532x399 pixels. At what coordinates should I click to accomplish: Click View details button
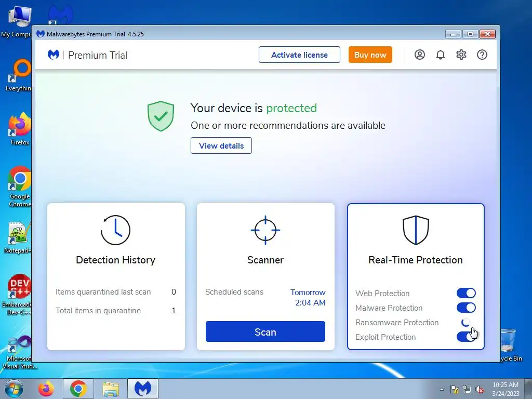(x=221, y=145)
